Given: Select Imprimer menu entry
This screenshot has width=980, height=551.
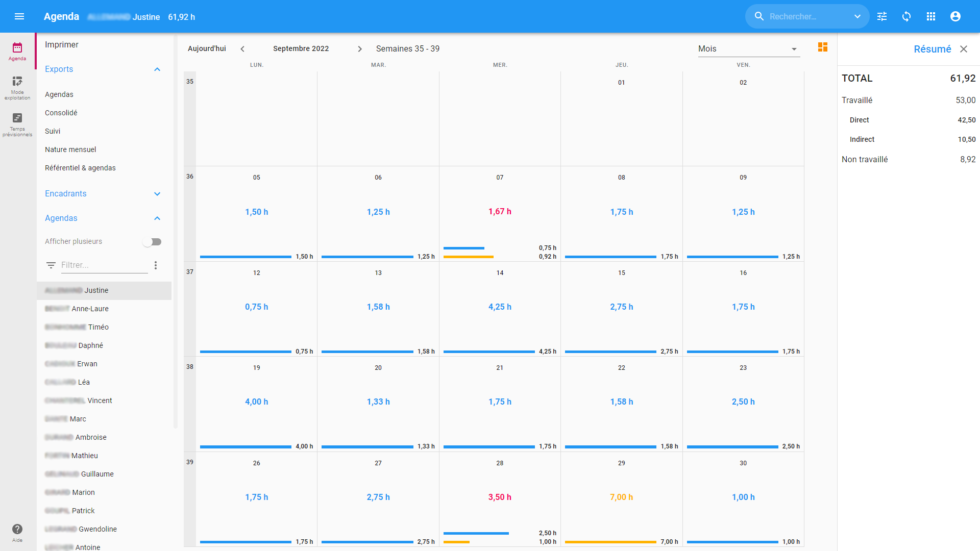Looking at the screenshot, I should click(x=62, y=45).
